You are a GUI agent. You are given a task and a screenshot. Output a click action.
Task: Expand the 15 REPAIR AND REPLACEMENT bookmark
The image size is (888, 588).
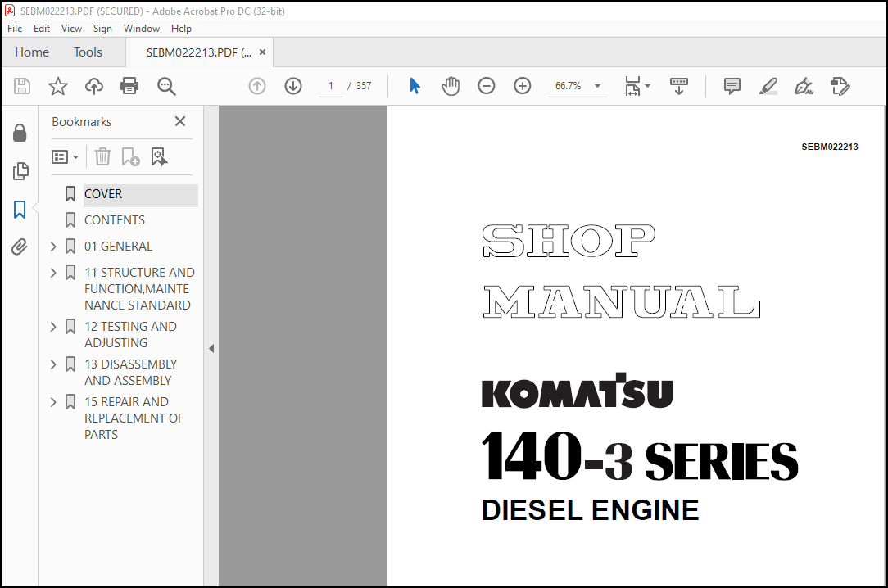click(53, 402)
